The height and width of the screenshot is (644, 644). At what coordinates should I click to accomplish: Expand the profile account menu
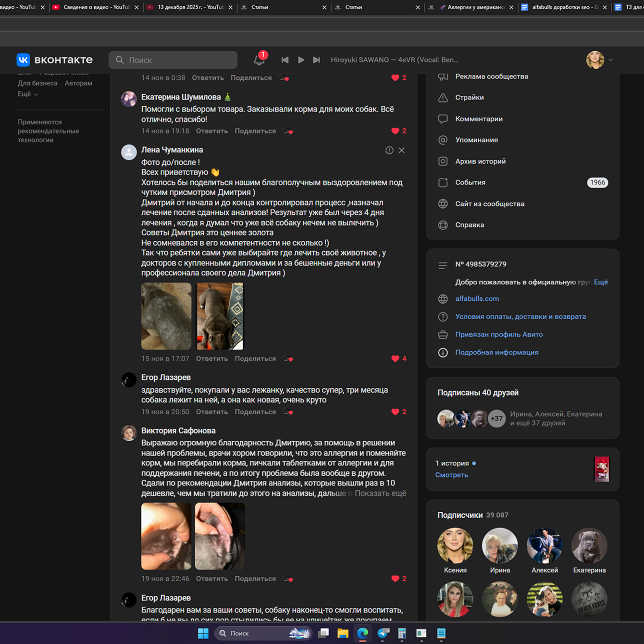599,60
